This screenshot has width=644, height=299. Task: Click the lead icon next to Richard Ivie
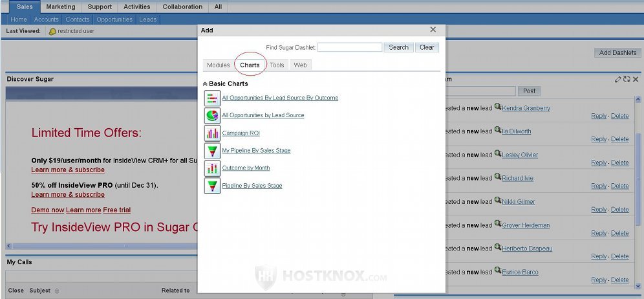(x=497, y=177)
